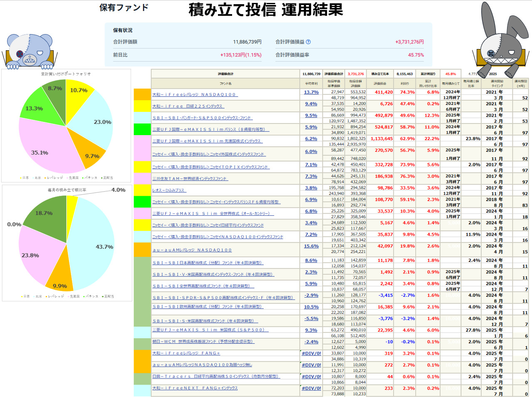Image resolution: width=532 pixels, height=397 pixels.
Task: Open eMAXIS Slim 全世界株式(オール・カントリー) link
Action: 213,214
